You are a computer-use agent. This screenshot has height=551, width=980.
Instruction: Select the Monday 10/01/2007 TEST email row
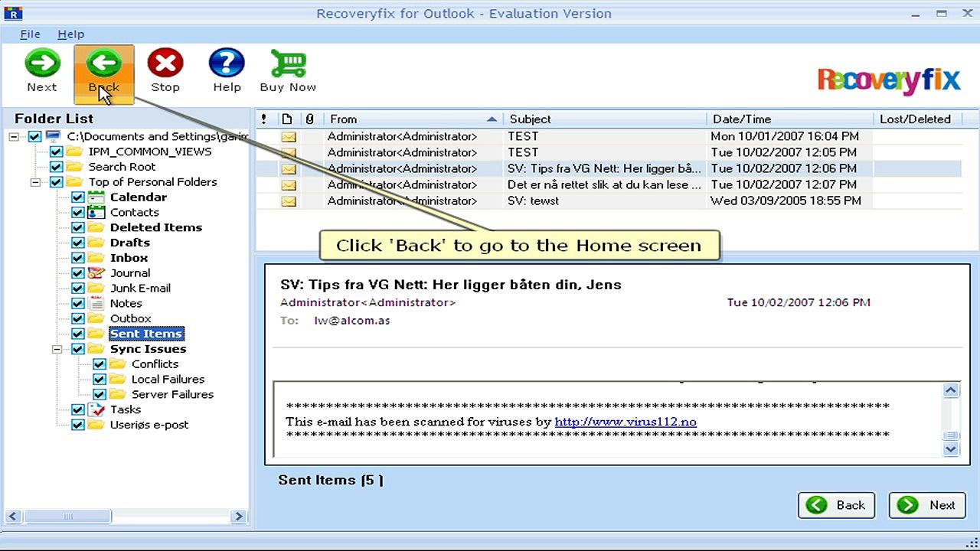[x=609, y=137]
